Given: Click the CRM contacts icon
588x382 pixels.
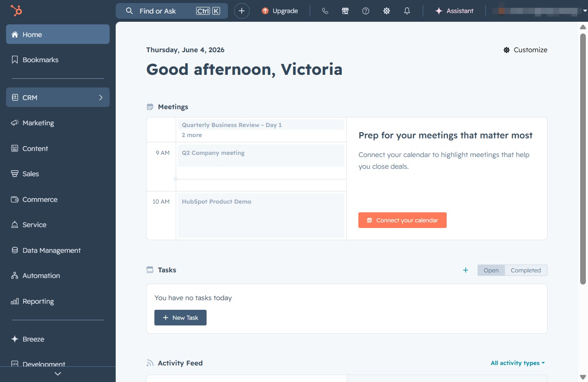Looking at the screenshot, I should click(15, 97).
